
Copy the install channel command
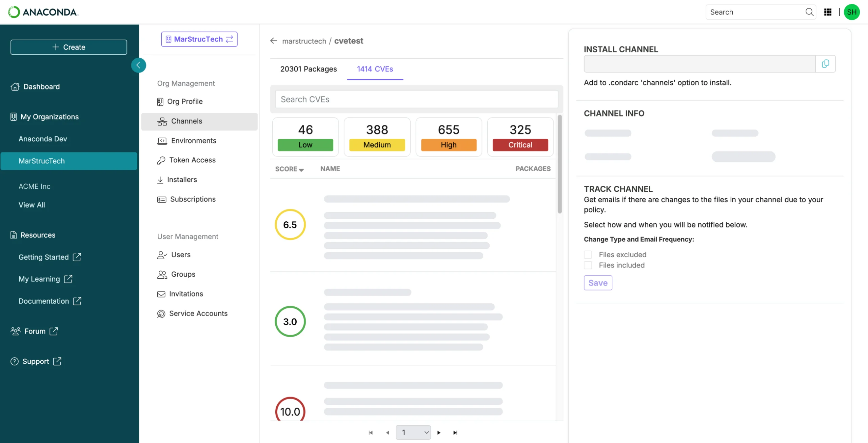pyautogui.click(x=825, y=64)
